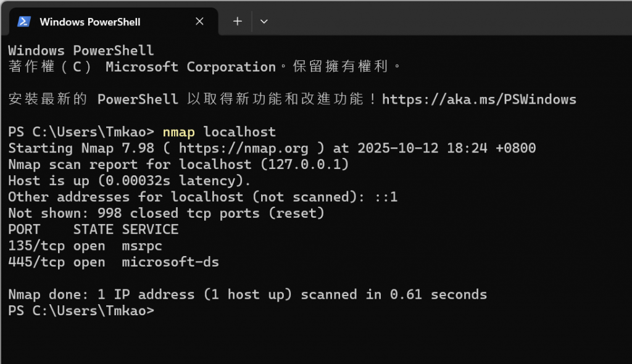Click the Nmap done summary line
The width and height of the screenshot is (632, 364).
[x=247, y=295]
